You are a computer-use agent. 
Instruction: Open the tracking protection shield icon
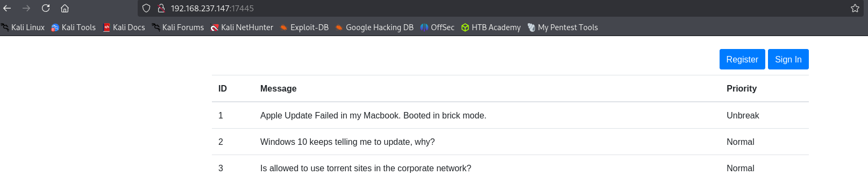click(146, 8)
